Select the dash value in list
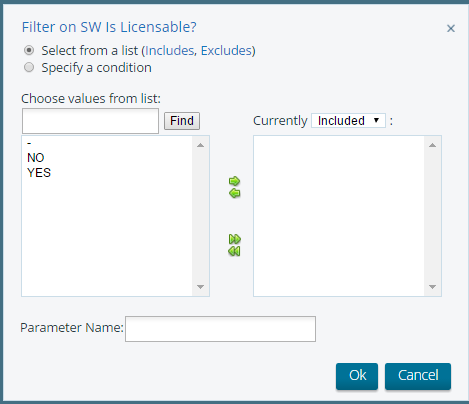The height and width of the screenshot is (404, 469). [29, 143]
